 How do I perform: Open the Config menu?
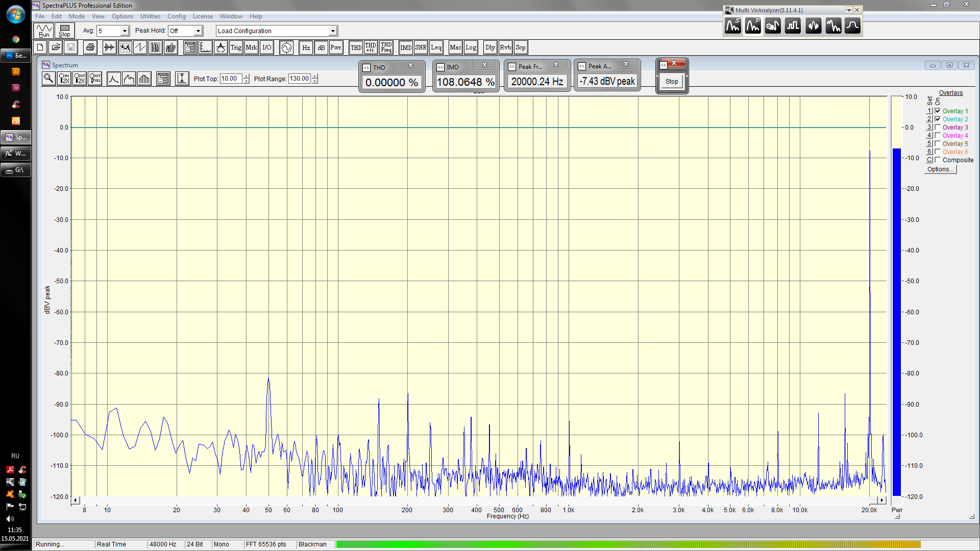tap(176, 16)
